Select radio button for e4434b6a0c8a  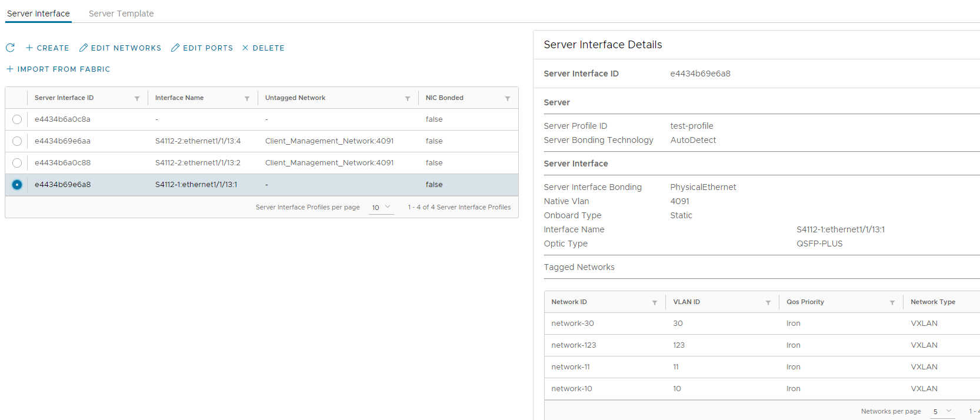[17, 119]
